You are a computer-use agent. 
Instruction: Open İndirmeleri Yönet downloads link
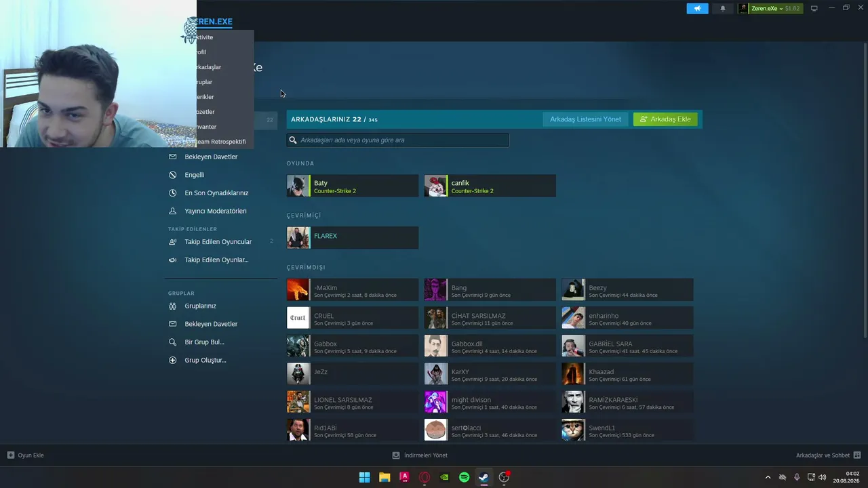click(420, 455)
